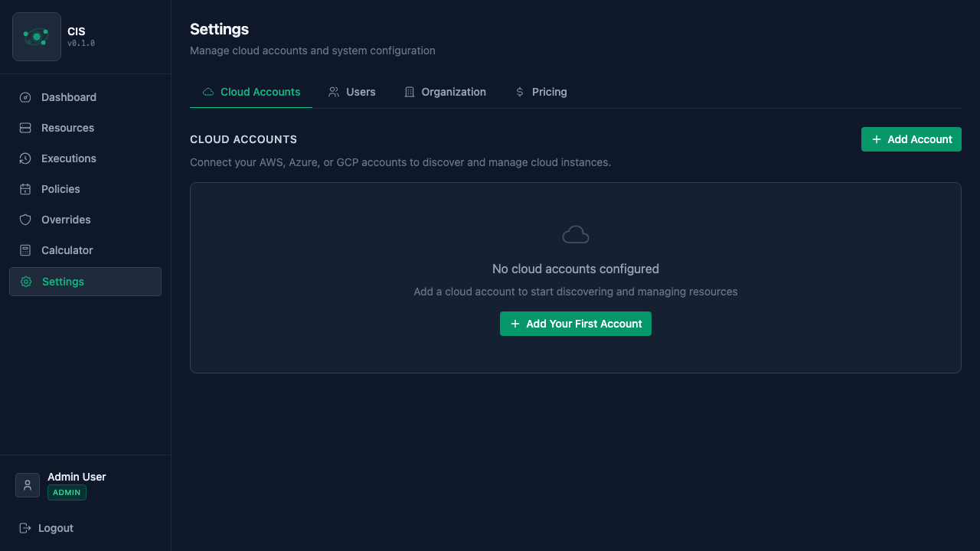Screen dimensions: 980x551
Task: Click the CIS app logo icon
Action: (37, 37)
